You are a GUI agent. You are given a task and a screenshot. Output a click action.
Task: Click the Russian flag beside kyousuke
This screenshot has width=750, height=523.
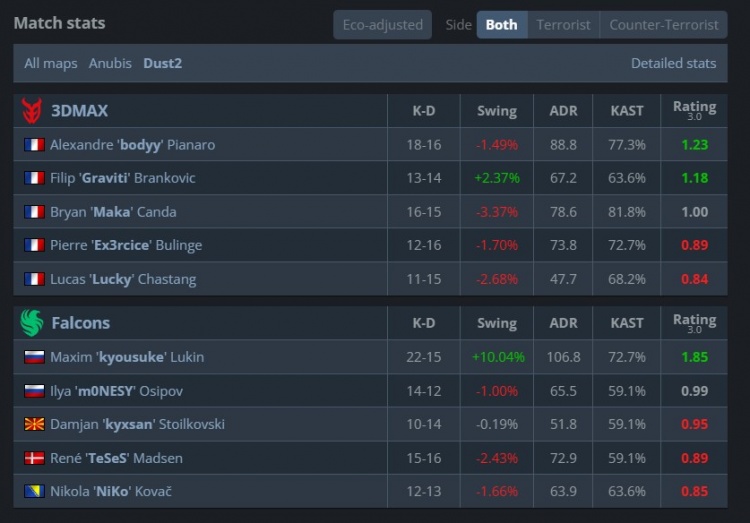[35, 357]
